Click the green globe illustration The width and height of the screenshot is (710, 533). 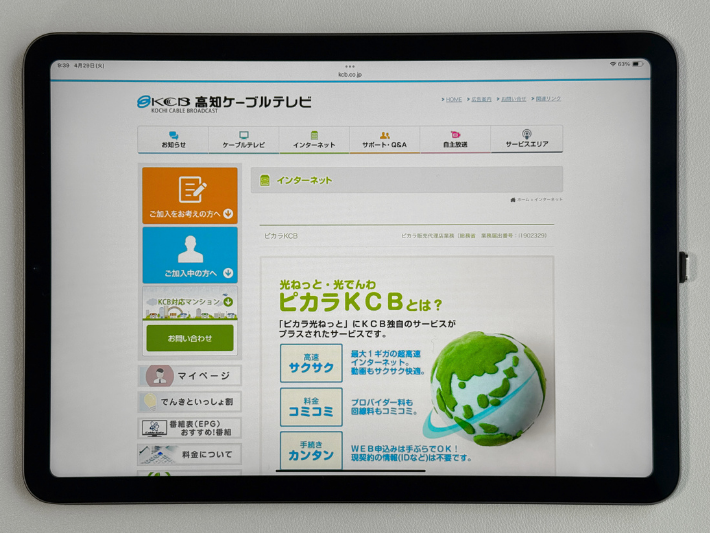click(487, 389)
